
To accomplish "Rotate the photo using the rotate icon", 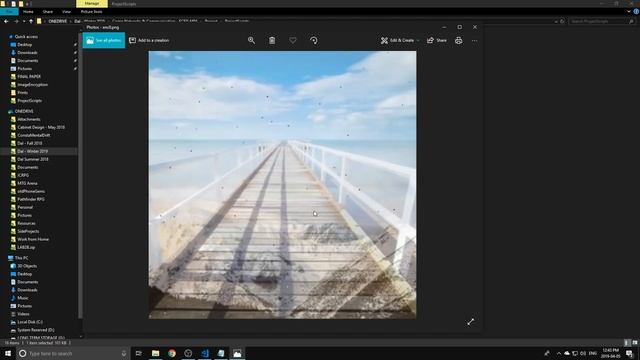I will pos(313,40).
